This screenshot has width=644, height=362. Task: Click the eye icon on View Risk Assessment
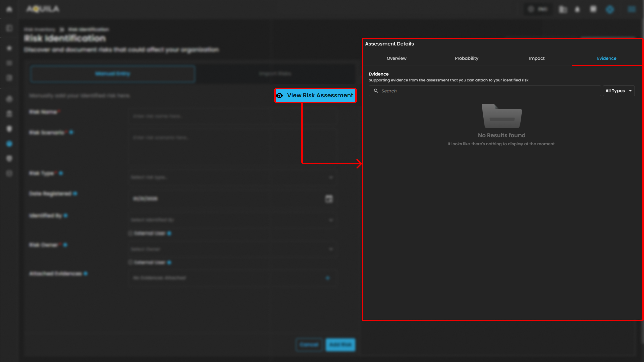(279, 96)
